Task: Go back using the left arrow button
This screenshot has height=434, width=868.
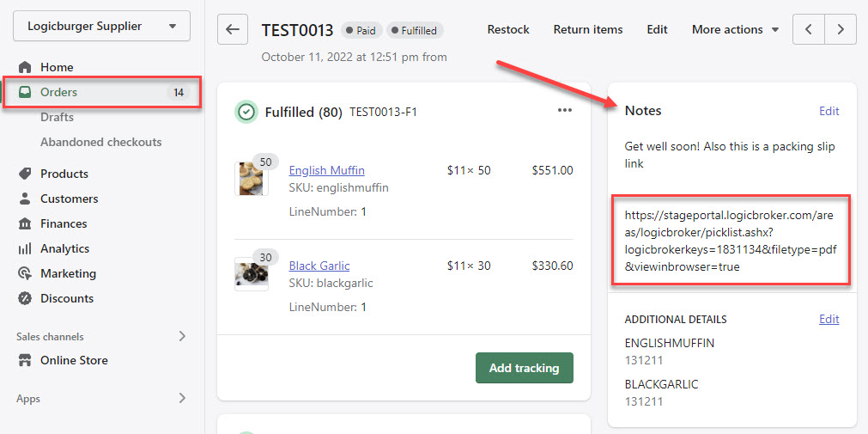Action: tap(233, 29)
